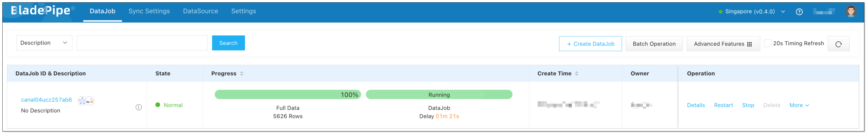This screenshot has width=868, height=135.
Task: Click the search text input field
Action: tap(142, 43)
